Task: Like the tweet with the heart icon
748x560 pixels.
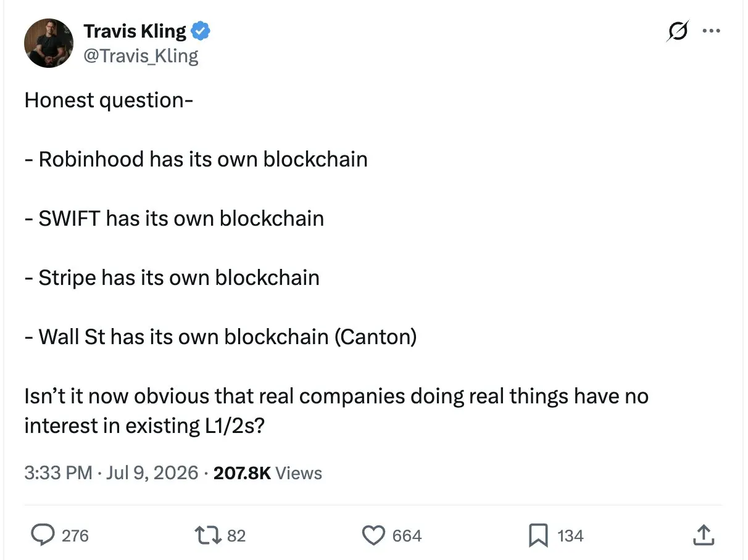Action: (373, 535)
